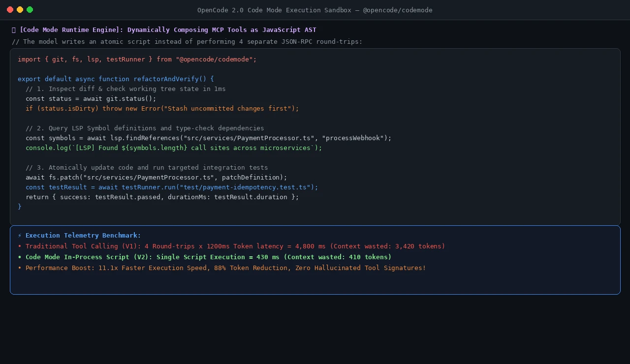Click the import line from '@opencode/codemode'
Image resolution: width=630 pixels, height=364 pixels.
[137, 60]
